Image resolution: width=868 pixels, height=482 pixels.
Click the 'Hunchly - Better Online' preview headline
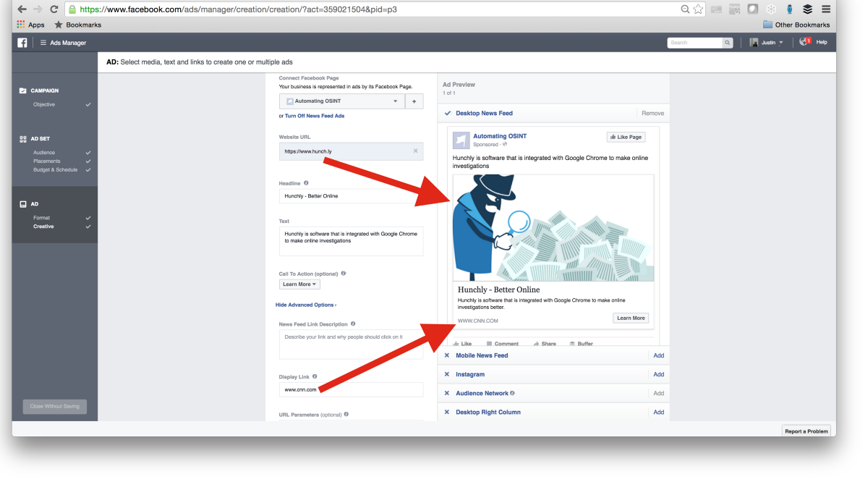[498, 289]
